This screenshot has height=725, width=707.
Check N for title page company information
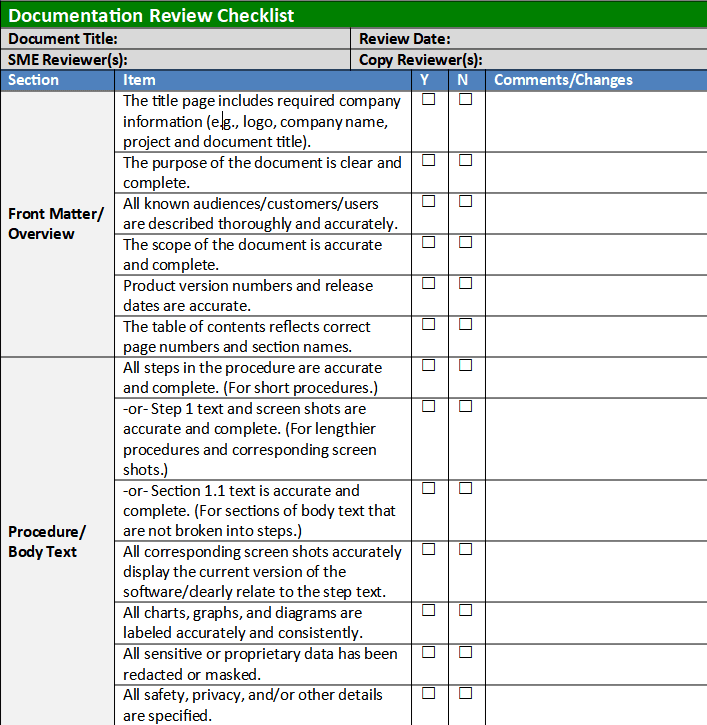465,100
